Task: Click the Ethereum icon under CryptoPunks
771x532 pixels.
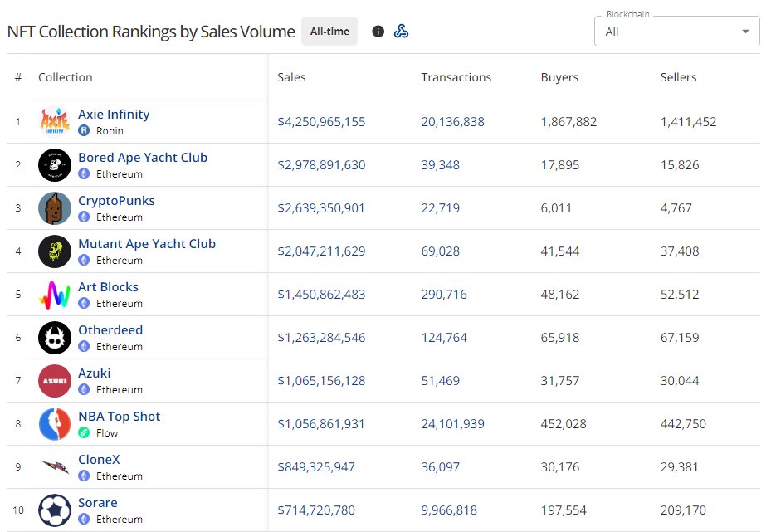Action: click(x=84, y=217)
